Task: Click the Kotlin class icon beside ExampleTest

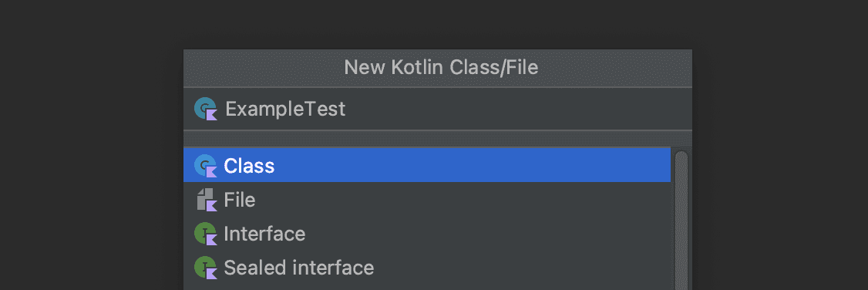Action: (x=205, y=109)
